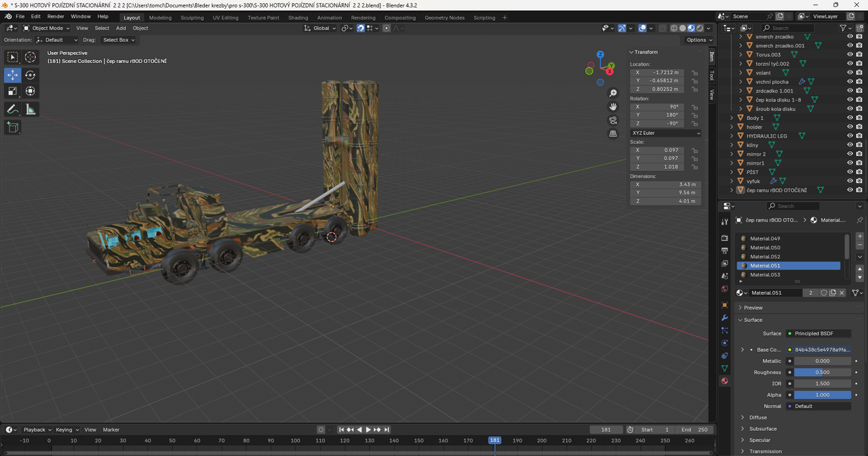868x456 pixels.
Task: Open the viewport Add menu
Action: pyautogui.click(x=121, y=28)
